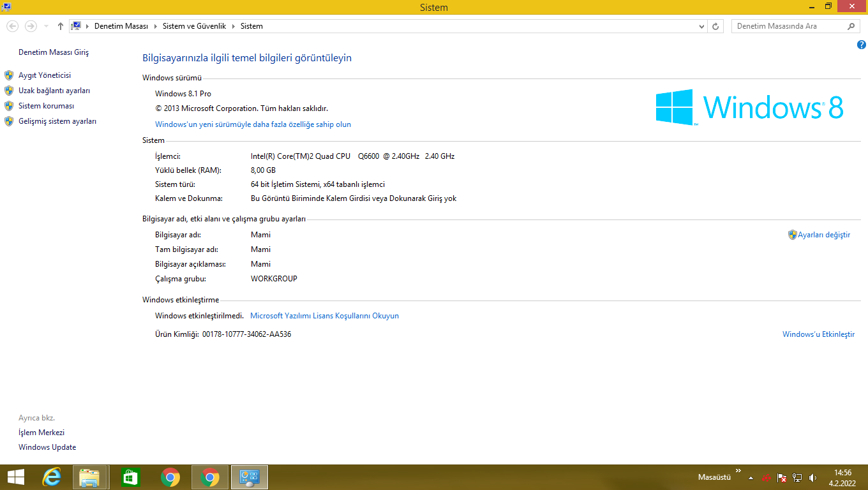Click the shield icon beside Aygıt Yöneticisi
Image resolution: width=868 pixels, height=490 pixels.
[9, 75]
